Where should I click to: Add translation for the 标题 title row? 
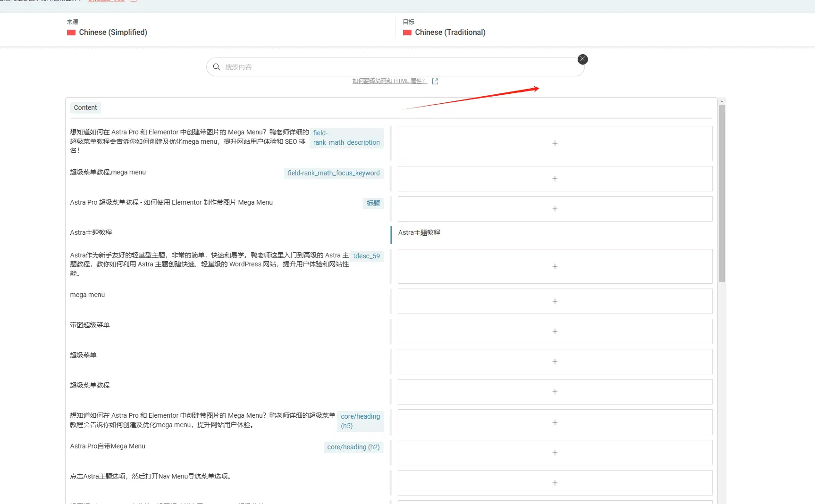pos(555,209)
